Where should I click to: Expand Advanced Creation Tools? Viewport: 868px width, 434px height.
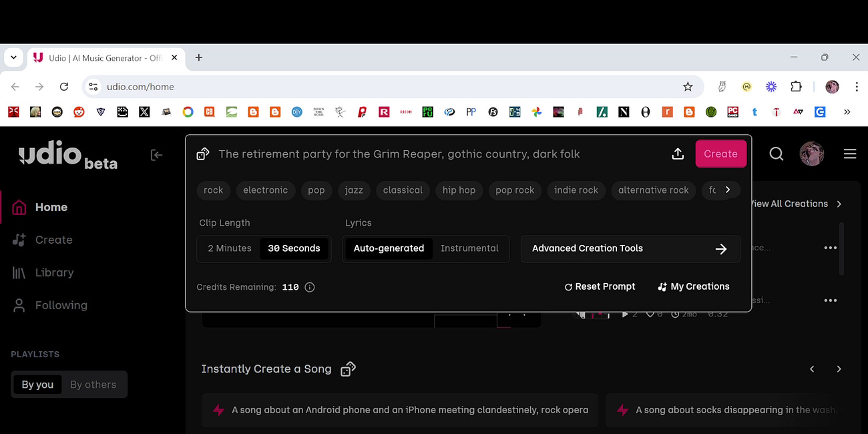coord(630,248)
